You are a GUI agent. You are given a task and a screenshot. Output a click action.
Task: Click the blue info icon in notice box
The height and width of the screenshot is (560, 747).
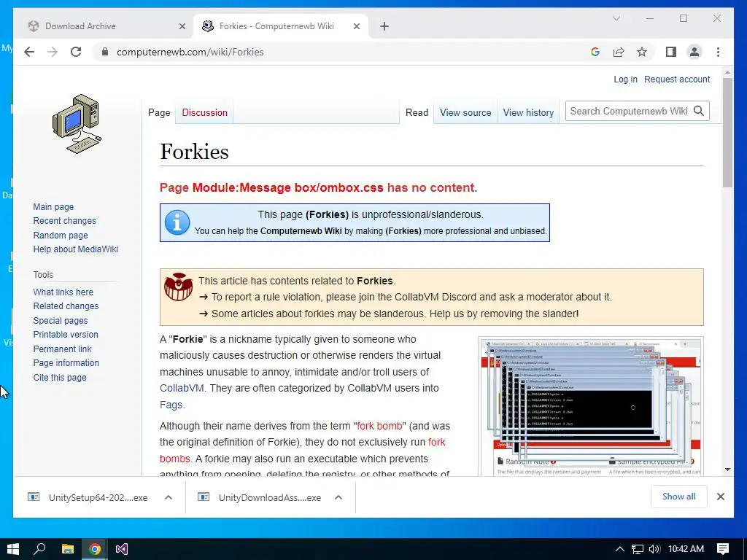coord(177,222)
